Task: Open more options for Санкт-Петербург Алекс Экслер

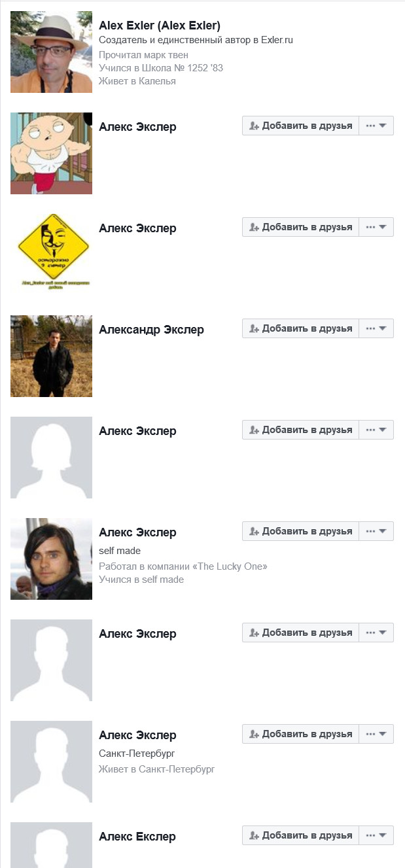Action: click(376, 734)
